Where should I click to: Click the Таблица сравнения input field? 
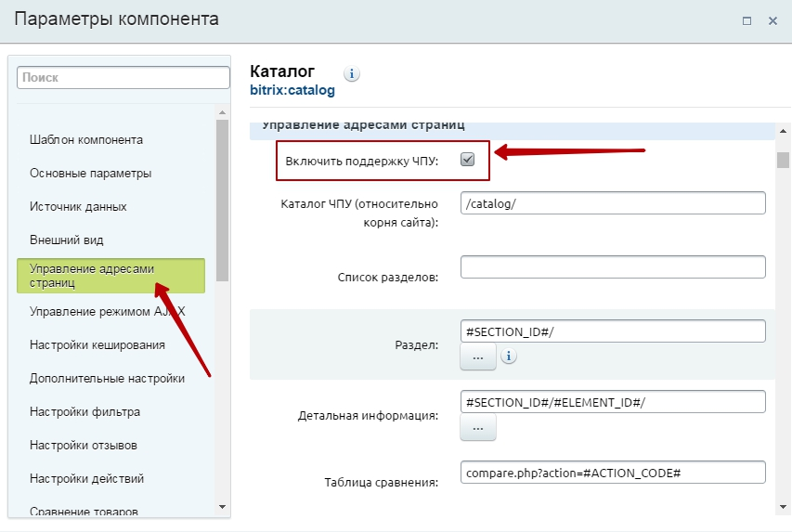tap(612, 472)
